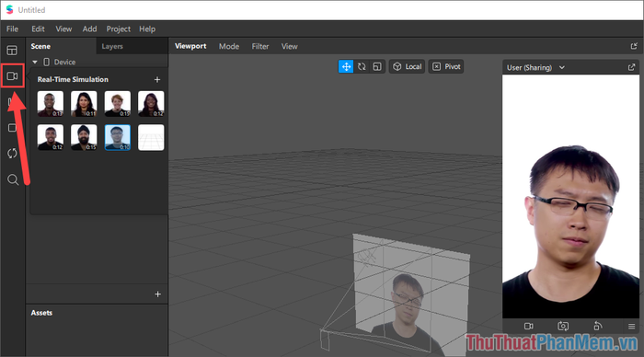Open the search magnifier in sidebar
This screenshot has width=644, height=357.
tap(13, 179)
